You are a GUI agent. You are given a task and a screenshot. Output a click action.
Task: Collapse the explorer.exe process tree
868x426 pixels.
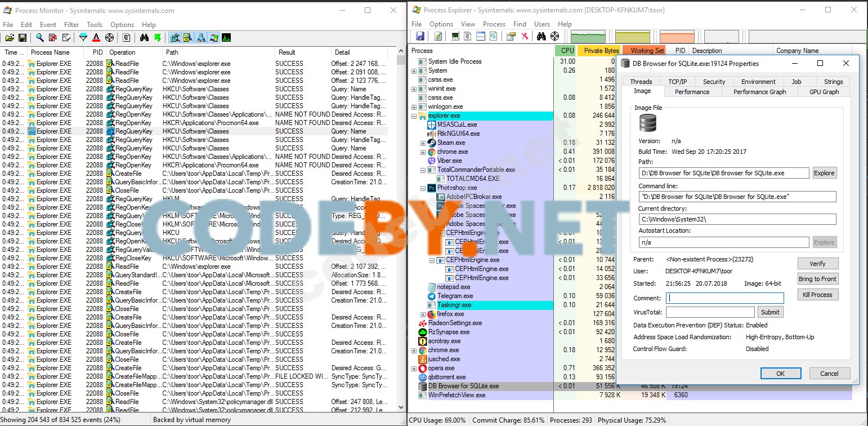[x=414, y=116]
